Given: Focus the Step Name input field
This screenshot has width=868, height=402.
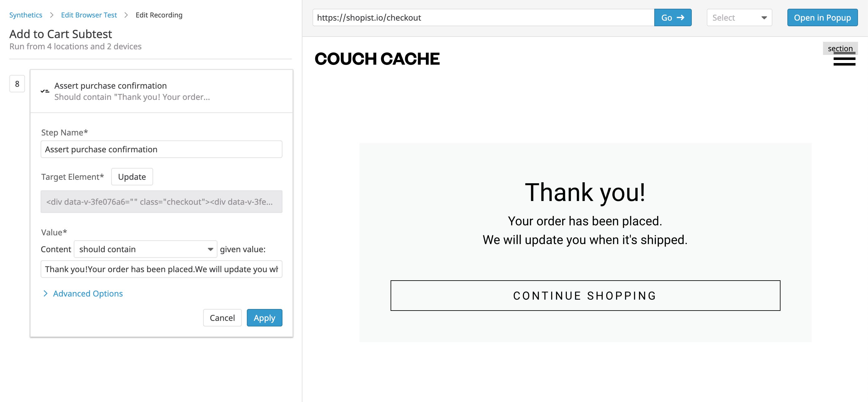Looking at the screenshot, I should pos(162,149).
